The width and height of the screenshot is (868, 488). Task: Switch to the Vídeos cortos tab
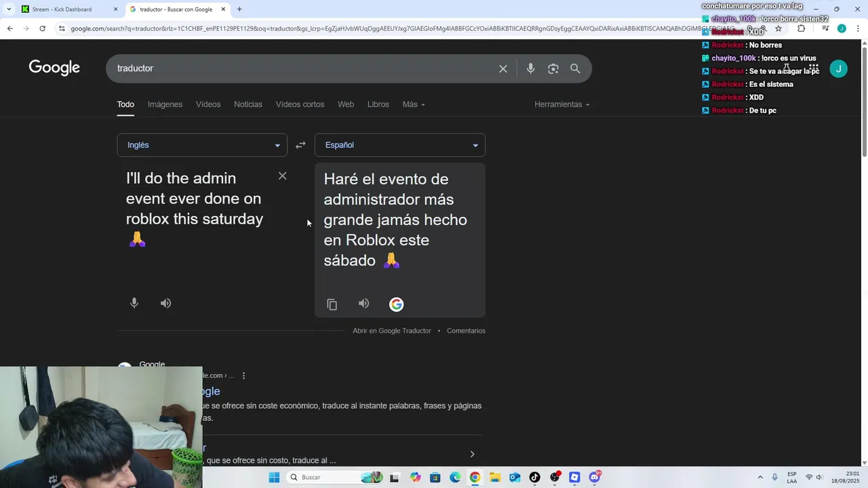pyautogui.click(x=300, y=104)
